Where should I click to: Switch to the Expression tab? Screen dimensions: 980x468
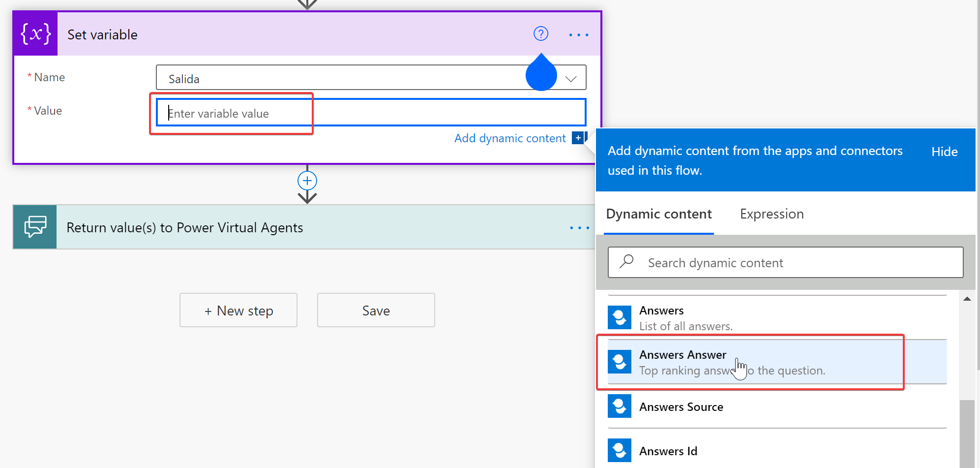pos(772,214)
